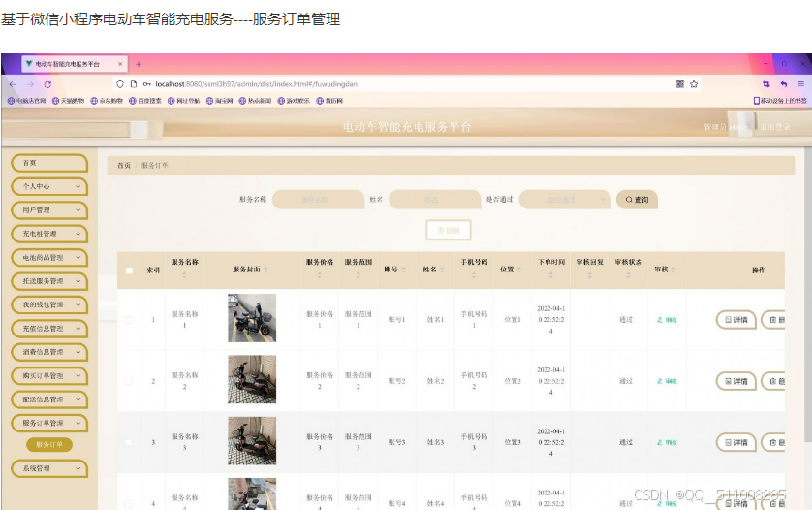Open 天猫购物 bookmark
The height and width of the screenshot is (510, 812).
click(x=68, y=101)
